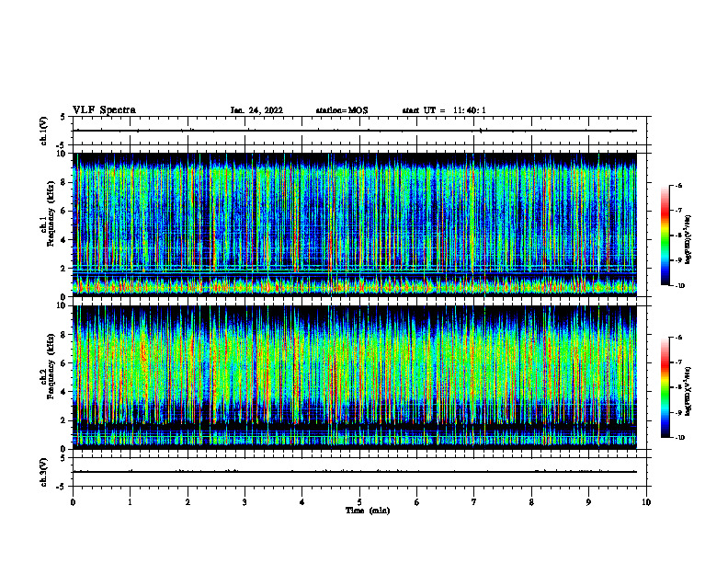Click the "-7" label on the ch.2 color bar
The width and height of the screenshot is (728, 563).
click(x=678, y=362)
